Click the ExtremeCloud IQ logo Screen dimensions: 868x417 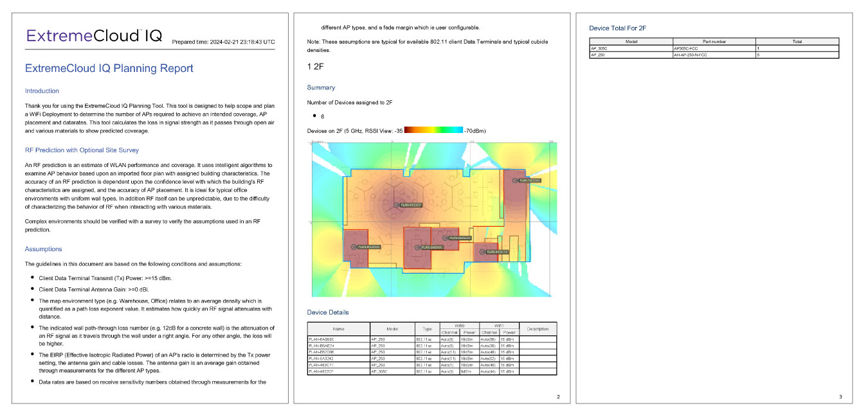point(94,36)
